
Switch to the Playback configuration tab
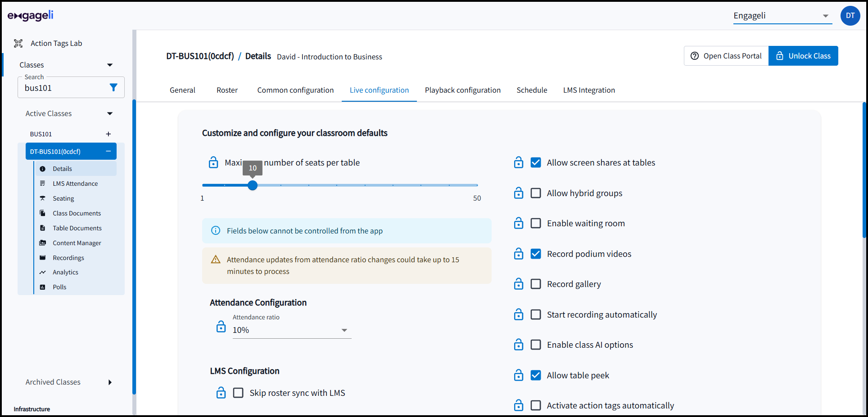(x=463, y=90)
